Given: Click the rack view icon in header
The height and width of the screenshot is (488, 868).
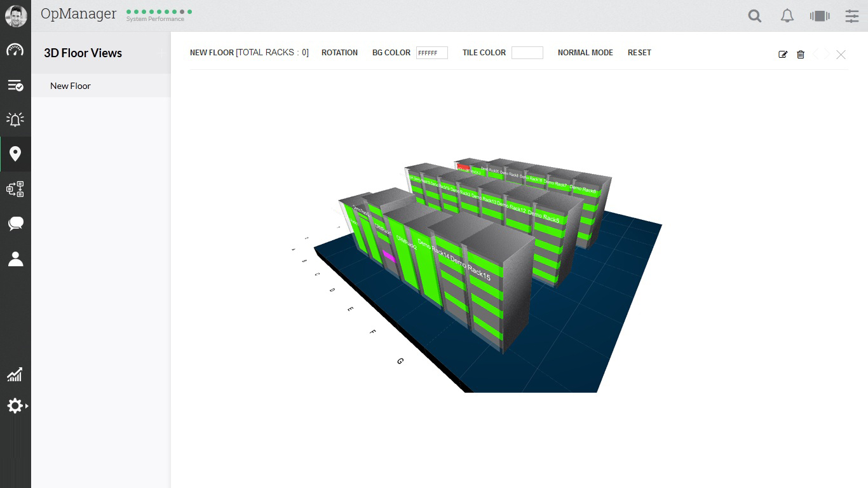Looking at the screenshot, I should coord(820,16).
